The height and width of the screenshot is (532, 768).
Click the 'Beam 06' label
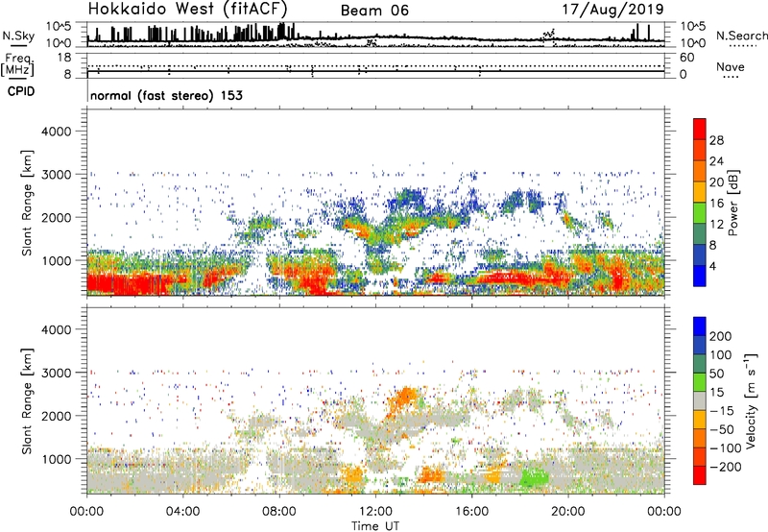[x=374, y=11]
